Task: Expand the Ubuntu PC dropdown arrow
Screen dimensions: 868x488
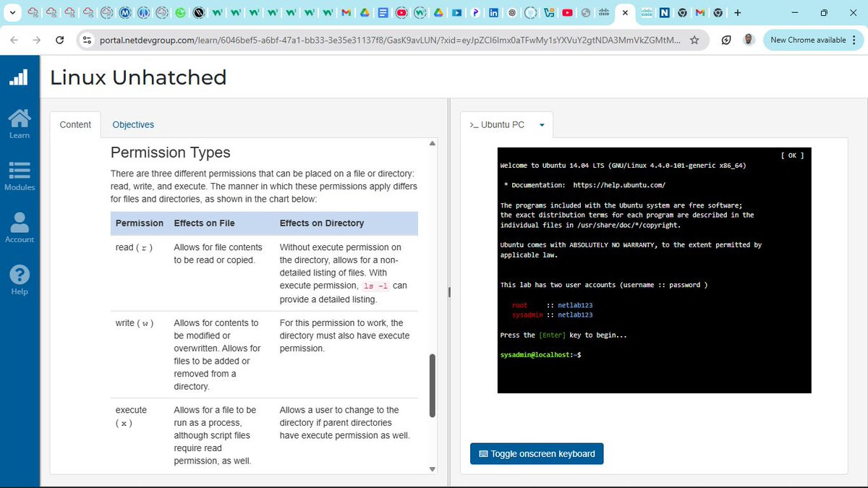Action: (542, 125)
